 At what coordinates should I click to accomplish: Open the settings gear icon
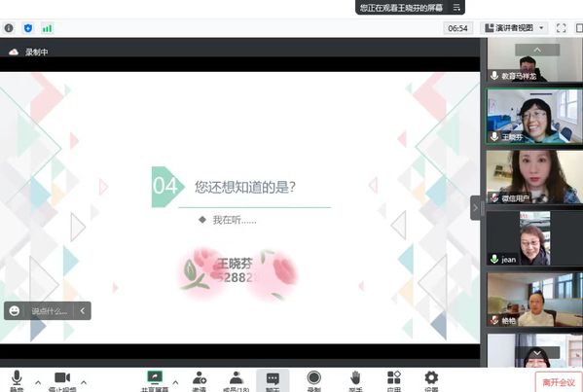(431, 377)
